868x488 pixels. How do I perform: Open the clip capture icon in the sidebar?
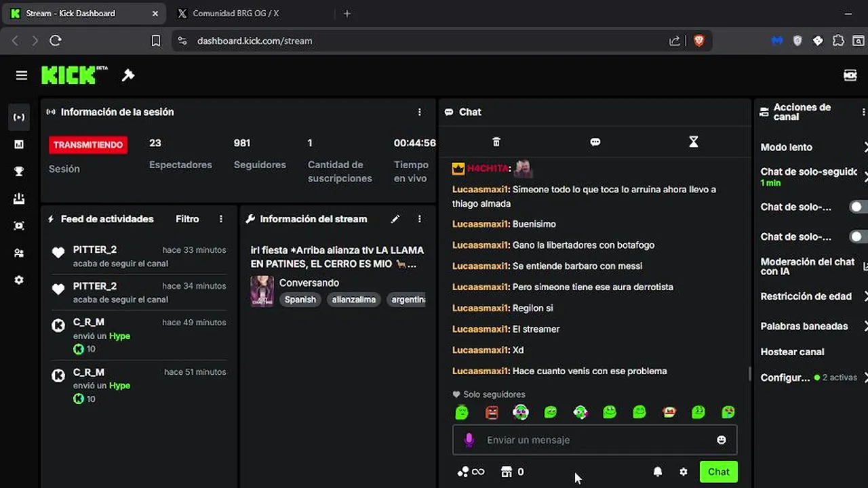(x=19, y=226)
